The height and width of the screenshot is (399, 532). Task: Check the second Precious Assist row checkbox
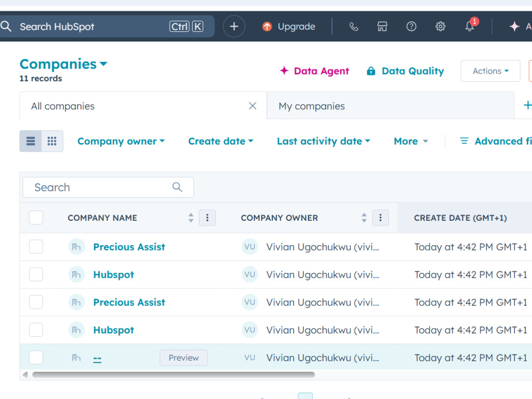coord(36,302)
